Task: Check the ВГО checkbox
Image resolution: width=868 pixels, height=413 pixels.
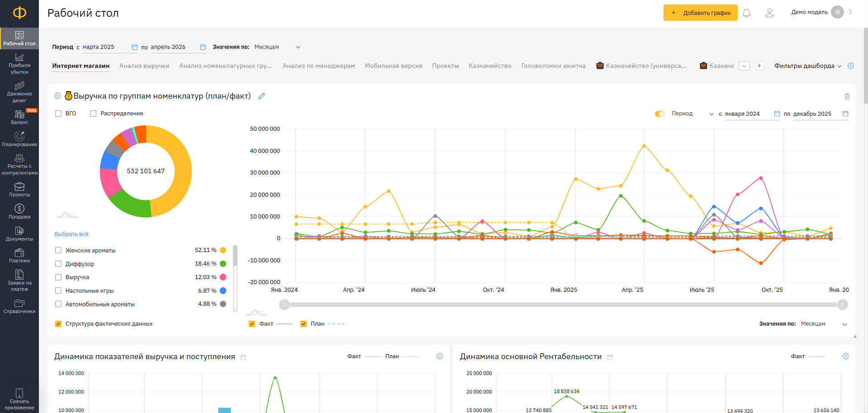Action: [58, 114]
